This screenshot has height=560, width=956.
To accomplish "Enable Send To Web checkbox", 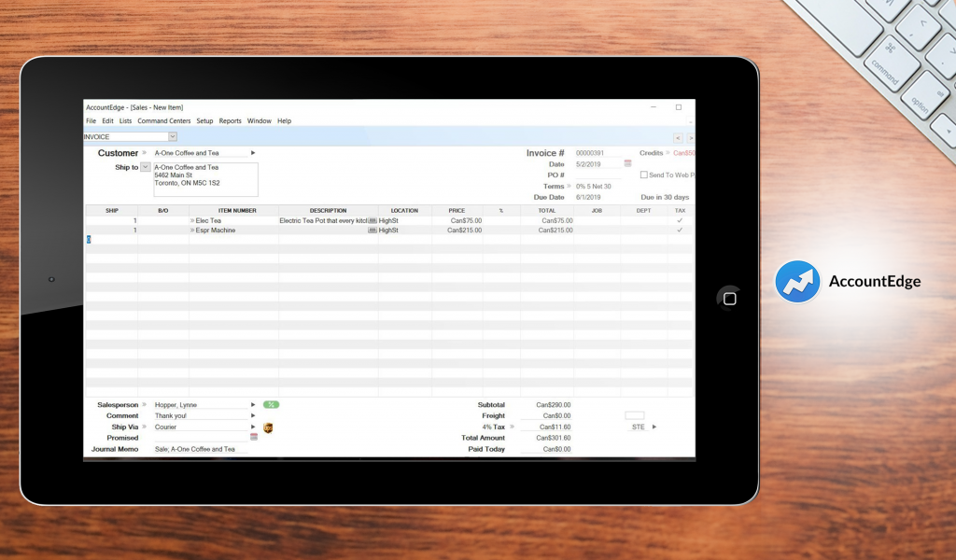I will pos(643,175).
